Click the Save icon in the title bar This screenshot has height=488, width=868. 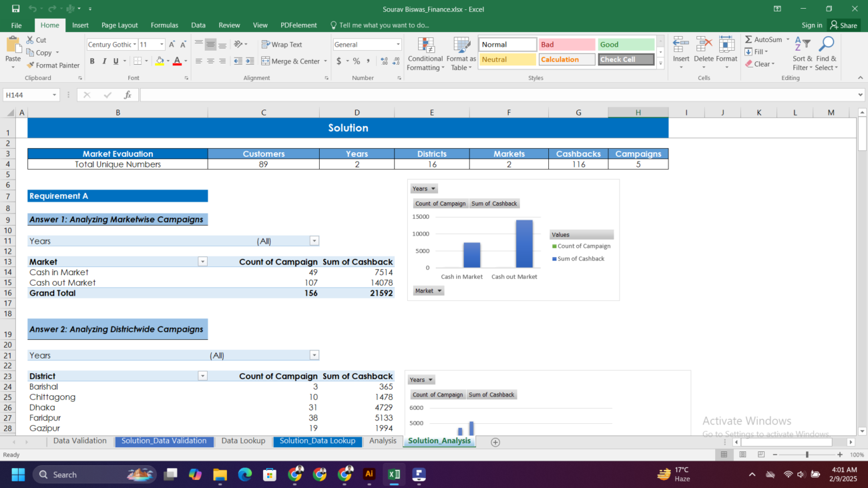(15, 9)
